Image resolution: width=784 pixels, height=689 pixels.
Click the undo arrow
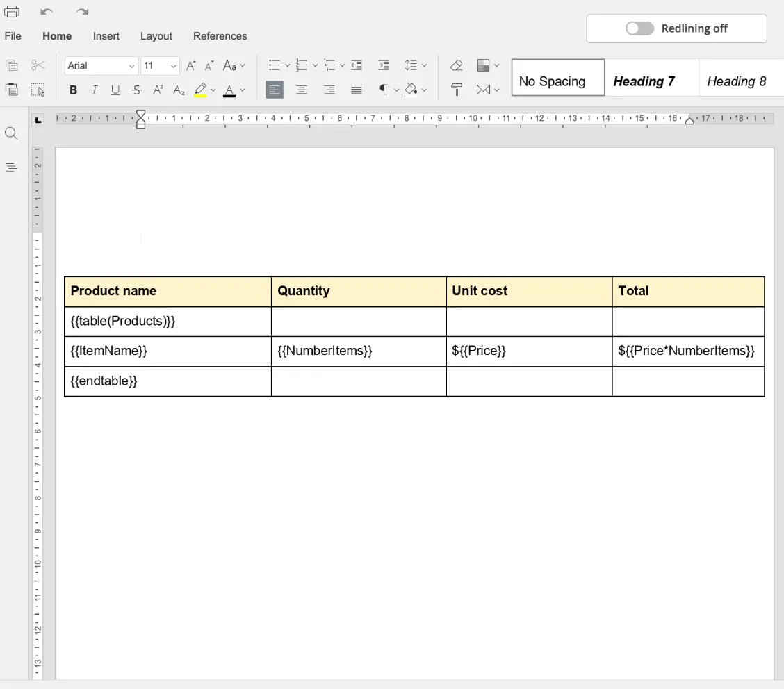[x=46, y=10]
